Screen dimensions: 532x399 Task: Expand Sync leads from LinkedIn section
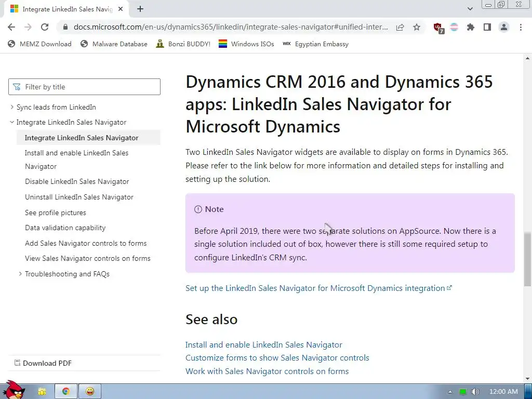[12, 107]
